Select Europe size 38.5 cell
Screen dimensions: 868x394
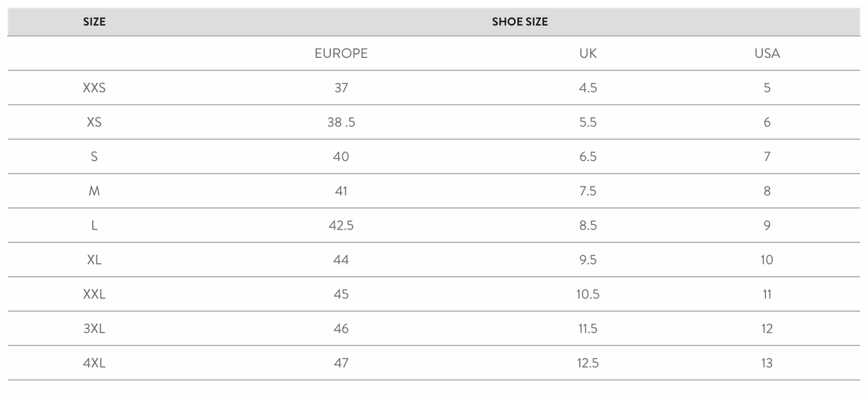341,122
